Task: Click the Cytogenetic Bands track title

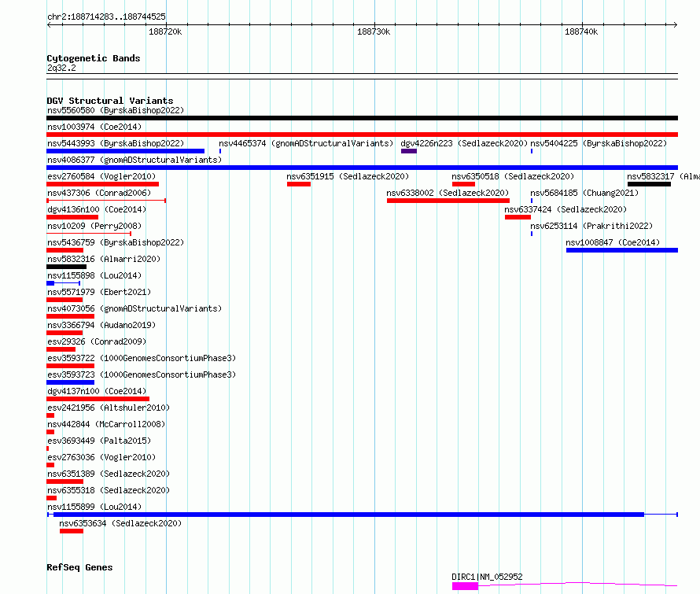Action: click(x=94, y=58)
